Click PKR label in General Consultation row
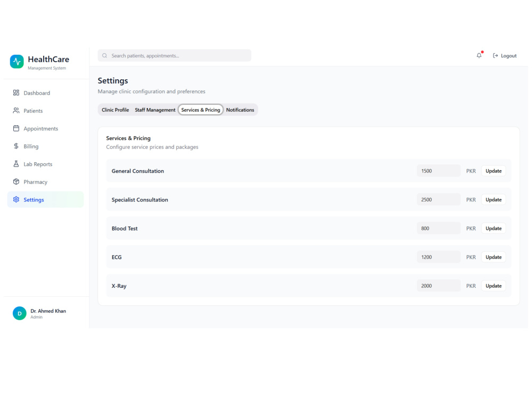 tap(471, 171)
